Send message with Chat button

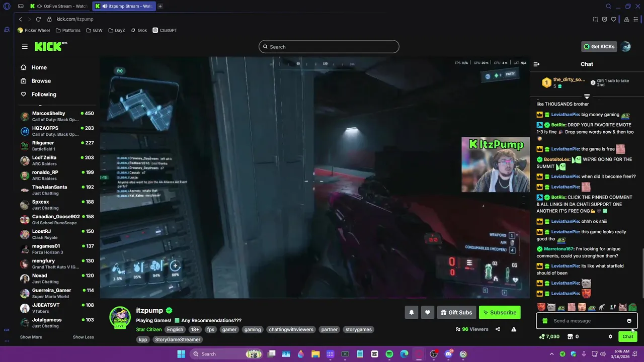(x=627, y=336)
